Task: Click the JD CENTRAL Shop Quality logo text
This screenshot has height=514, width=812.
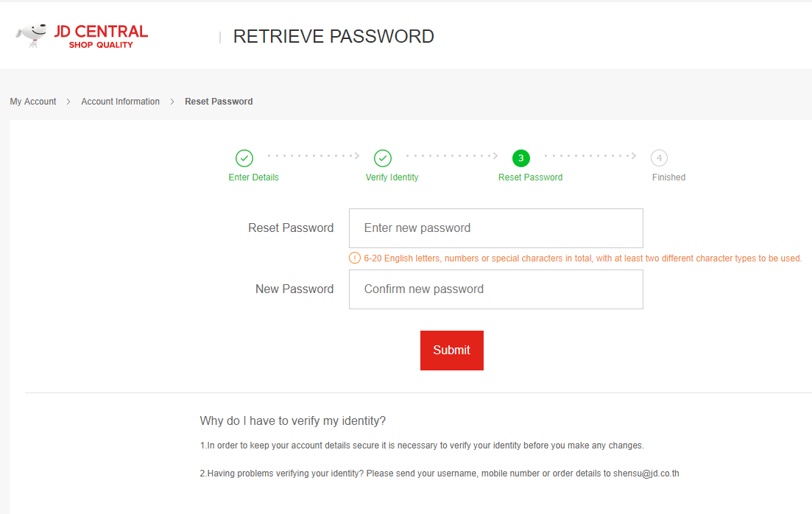Action: tap(101, 36)
